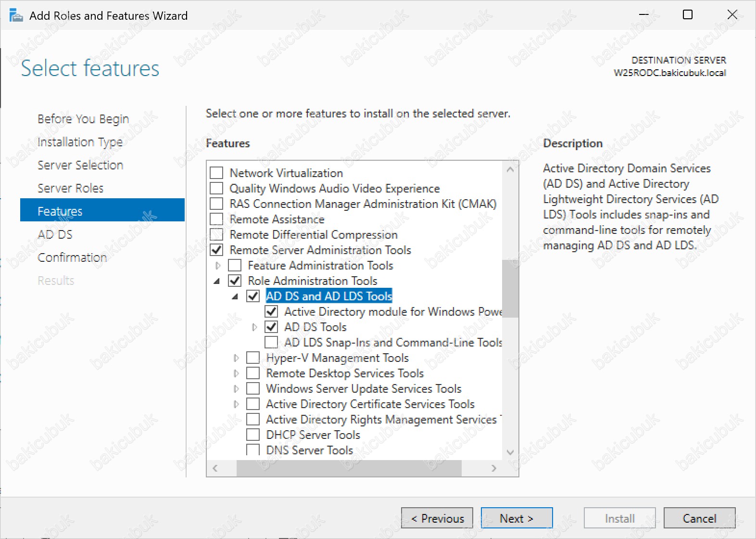Check the Feature Administration Tools checkbox

click(235, 265)
